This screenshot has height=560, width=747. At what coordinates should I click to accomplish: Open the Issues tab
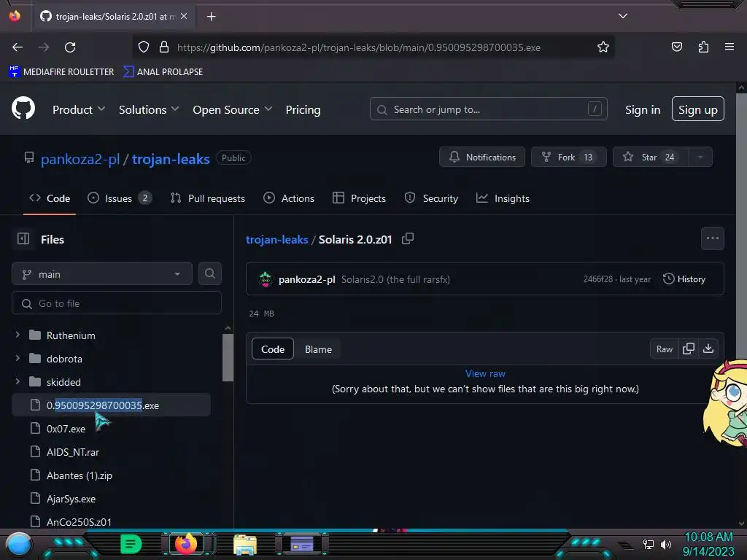(120, 198)
